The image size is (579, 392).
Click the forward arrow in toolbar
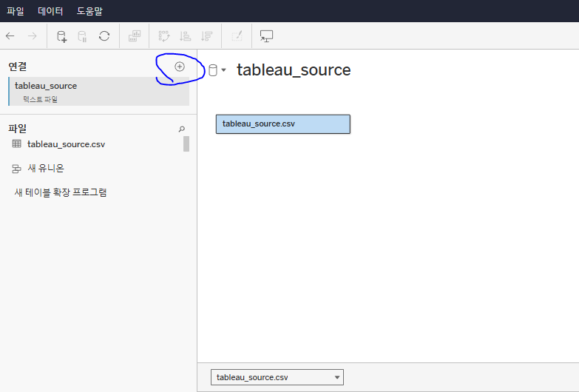tap(33, 36)
